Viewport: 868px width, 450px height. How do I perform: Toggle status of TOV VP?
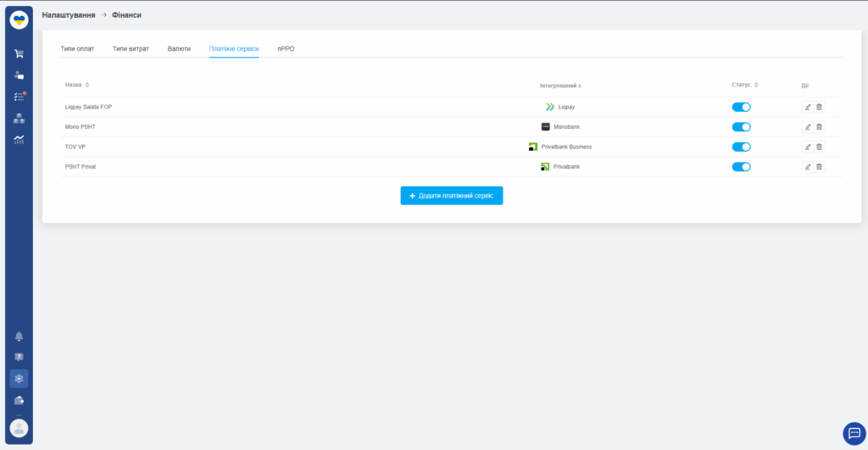coord(741,147)
